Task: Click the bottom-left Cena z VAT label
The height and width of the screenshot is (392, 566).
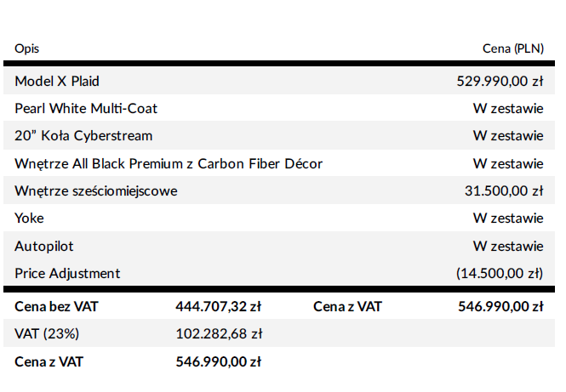Action: [x=49, y=361]
